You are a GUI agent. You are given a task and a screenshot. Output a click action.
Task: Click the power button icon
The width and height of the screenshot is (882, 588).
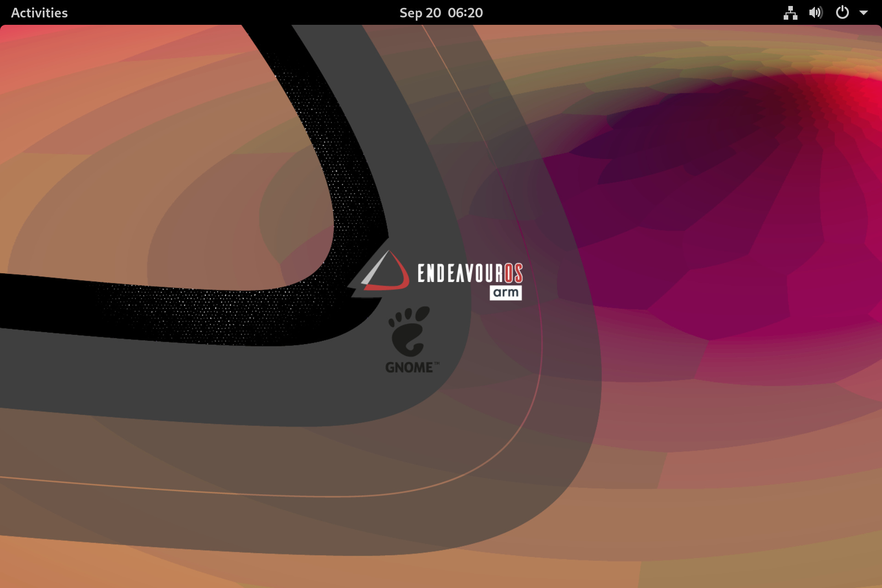pos(843,12)
